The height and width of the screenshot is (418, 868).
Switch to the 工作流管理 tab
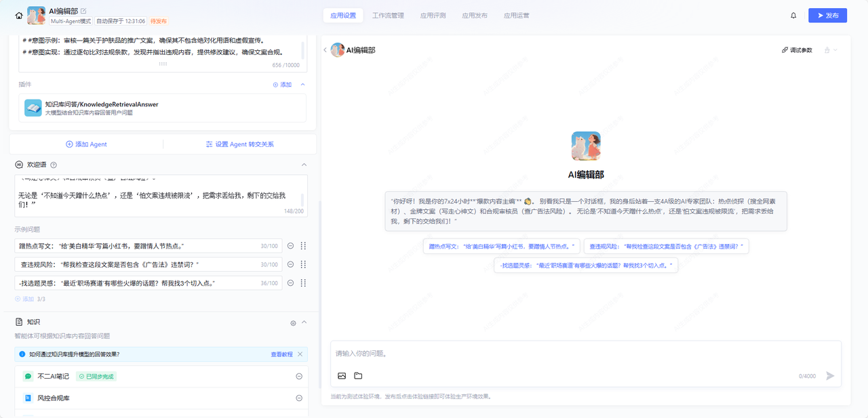click(388, 16)
